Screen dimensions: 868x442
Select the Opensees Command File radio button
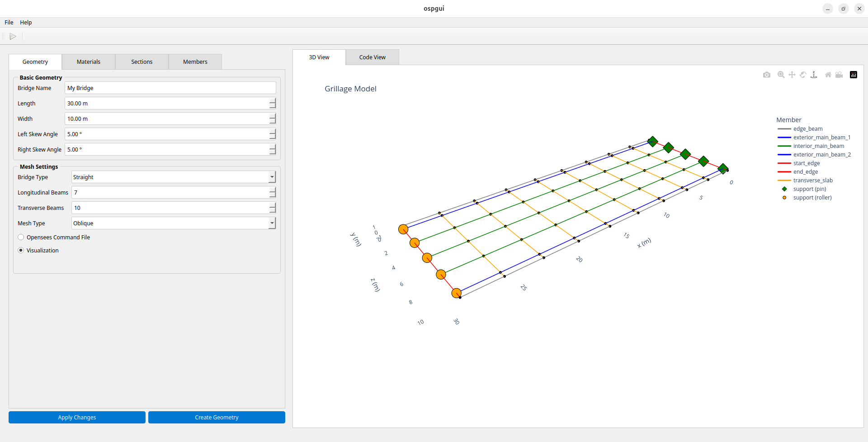pyautogui.click(x=21, y=238)
